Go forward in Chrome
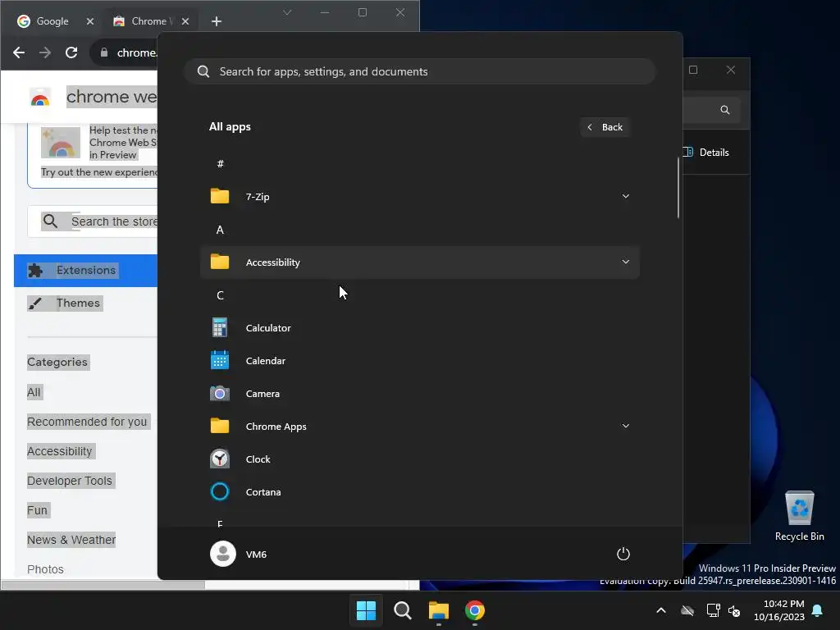 pos(45,52)
